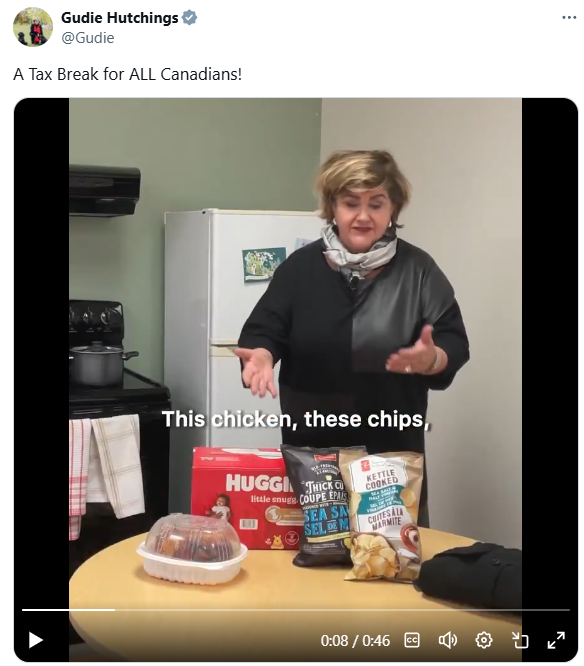The width and height of the screenshot is (584, 666).
Task: Open the video settings gear
Action: tap(483, 640)
